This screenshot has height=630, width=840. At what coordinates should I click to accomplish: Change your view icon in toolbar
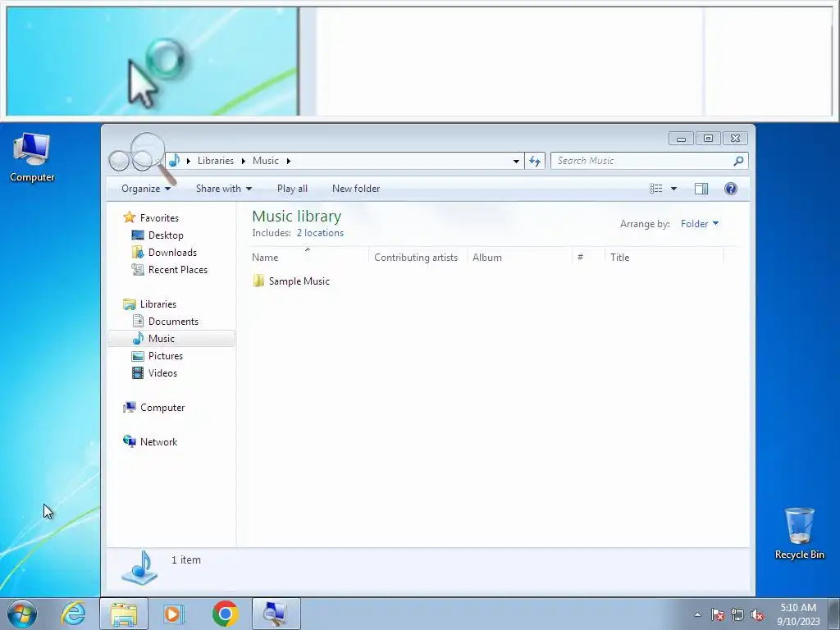[x=655, y=189]
